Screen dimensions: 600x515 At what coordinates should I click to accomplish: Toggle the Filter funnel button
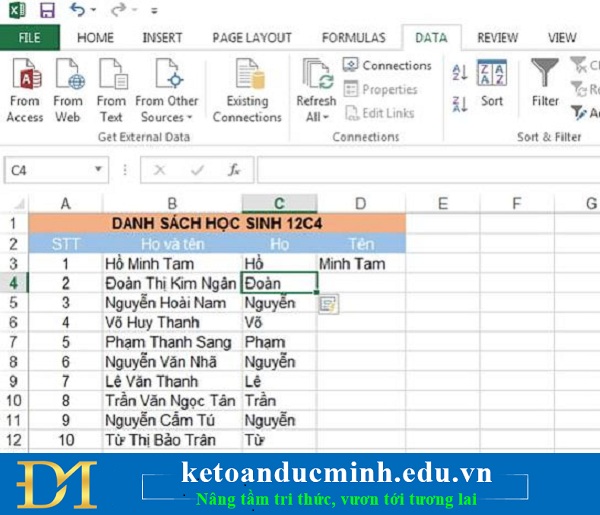[x=545, y=85]
